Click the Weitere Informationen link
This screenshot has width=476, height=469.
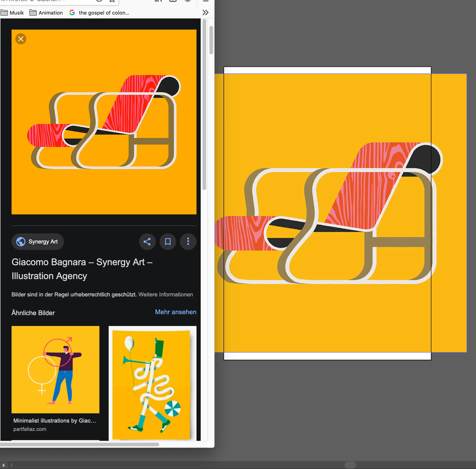click(166, 294)
